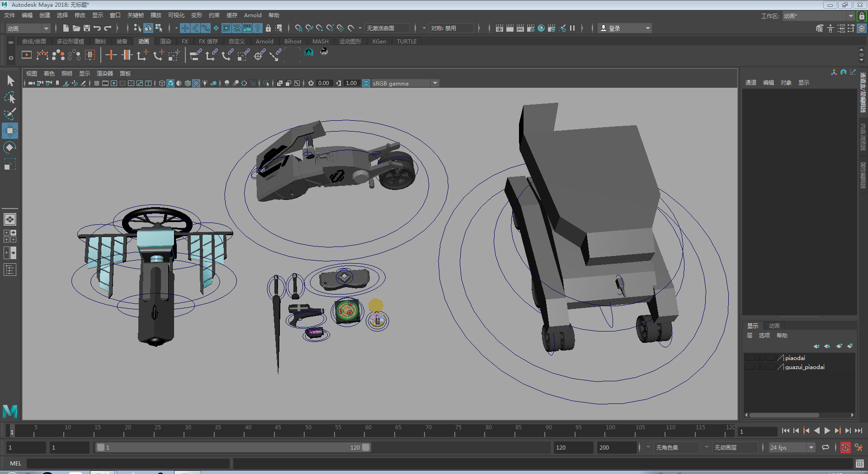The height and width of the screenshot is (474, 868).
Task: Toggle textured display in viewport
Action: pos(196,83)
